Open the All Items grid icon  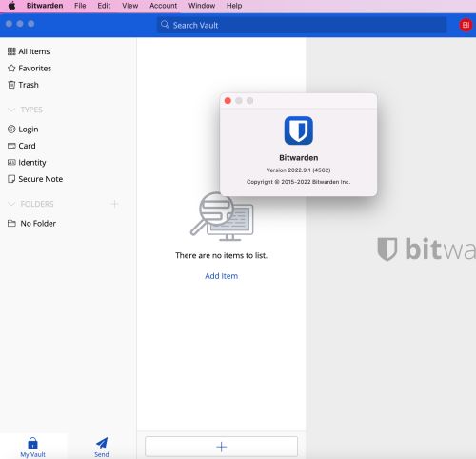(x=11, y=51)
